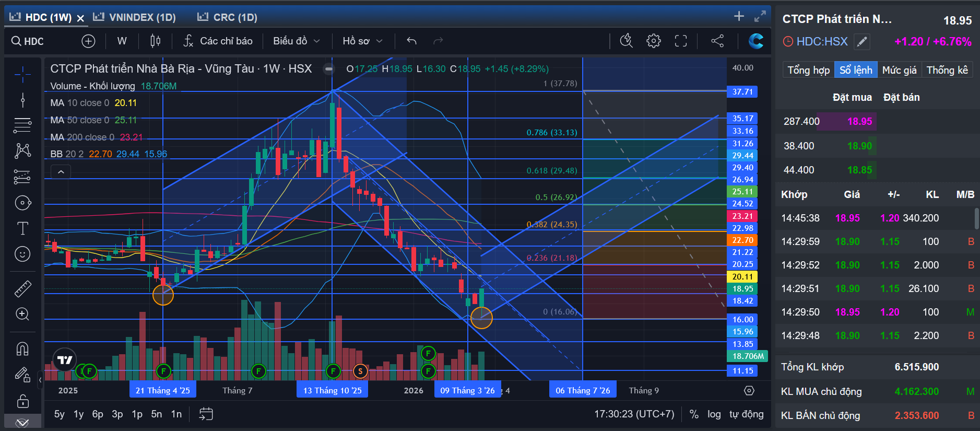The image size is (980, 431).
Task: Open the Tổng hợp tab
Action: [808, 70]
